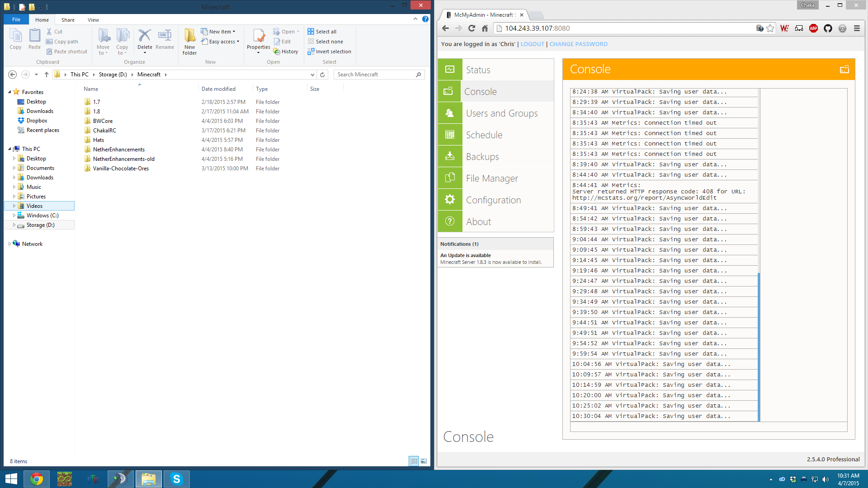This screenshot has height=488, width=868.
Task: Click the LOGOUT link
Action: coord(532,44)
